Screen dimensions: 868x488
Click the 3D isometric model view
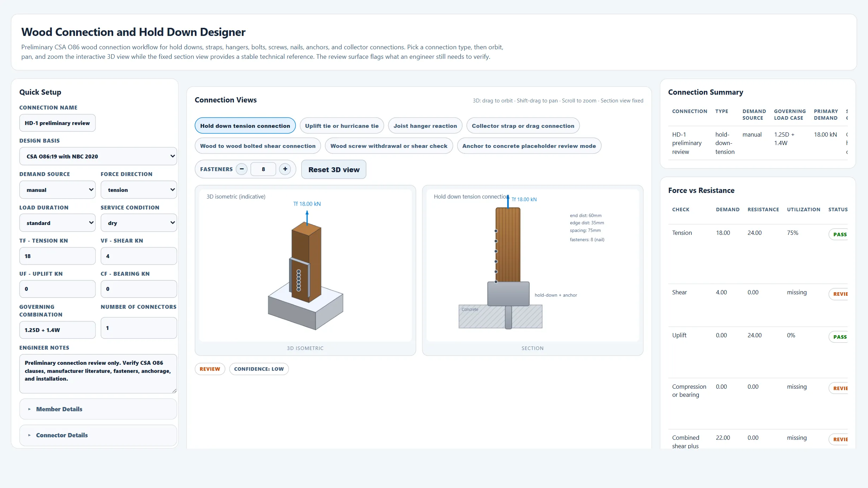[305, 266]
